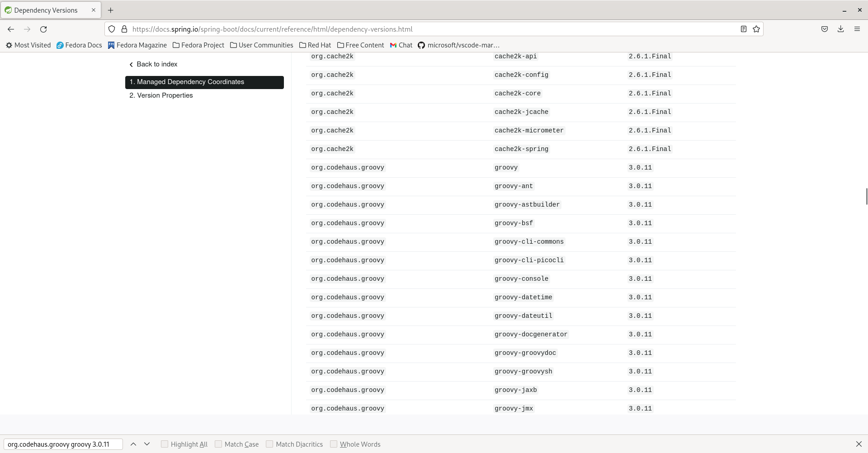
Task: Click groovy-jaxb artifact cell
Action: (515, 390)
